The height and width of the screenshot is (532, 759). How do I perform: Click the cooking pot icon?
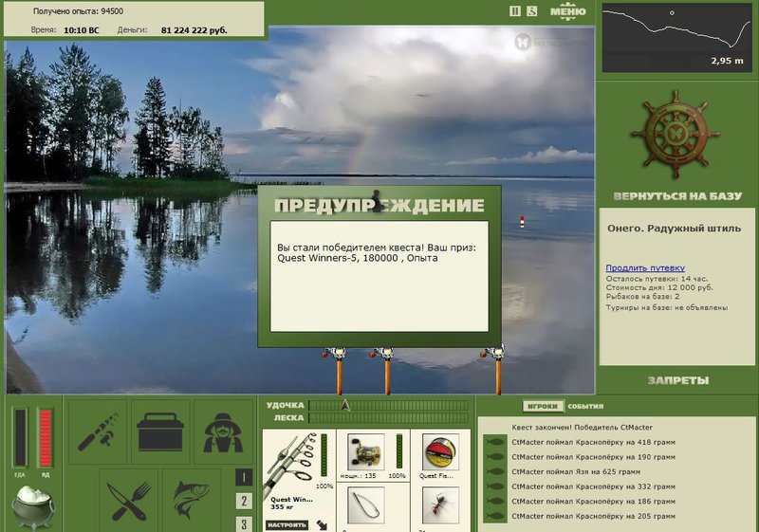pyautogui.click(x=33, y=506)
